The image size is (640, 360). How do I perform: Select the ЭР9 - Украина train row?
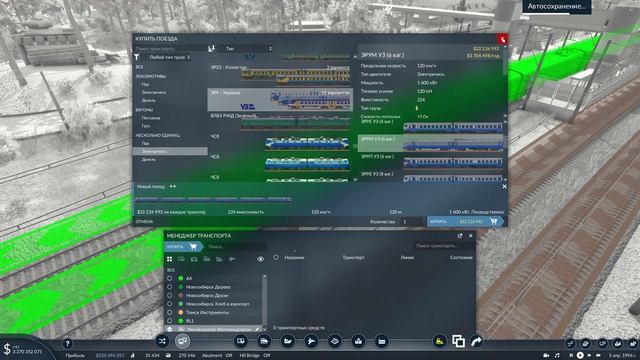click(x=280, y=100)
